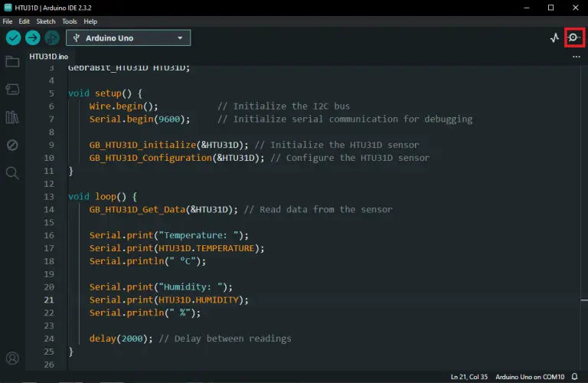The width and height of the screenshot is (588, 383).
Task: Open the Serial Monitor
Action: pos(573,38)
